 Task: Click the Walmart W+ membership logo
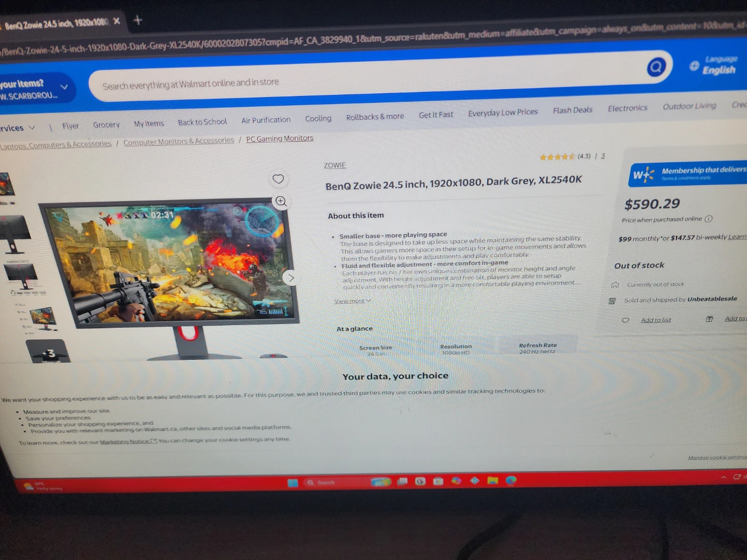pyautogui.click(x=643, y=175)
